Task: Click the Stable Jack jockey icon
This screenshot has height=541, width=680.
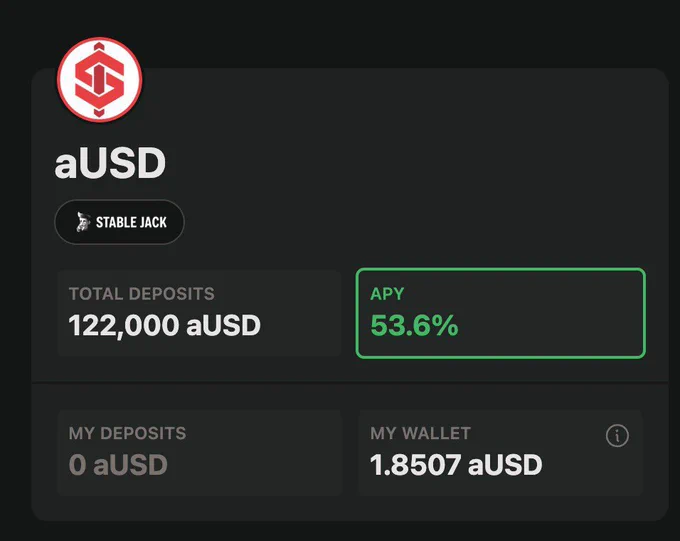Action: point(83,222)
